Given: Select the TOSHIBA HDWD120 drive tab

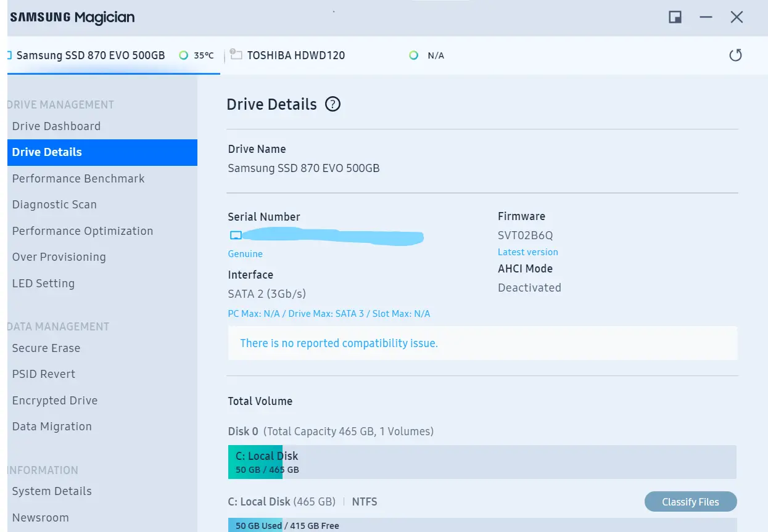Looking at the screenshot, I should 295,55.
